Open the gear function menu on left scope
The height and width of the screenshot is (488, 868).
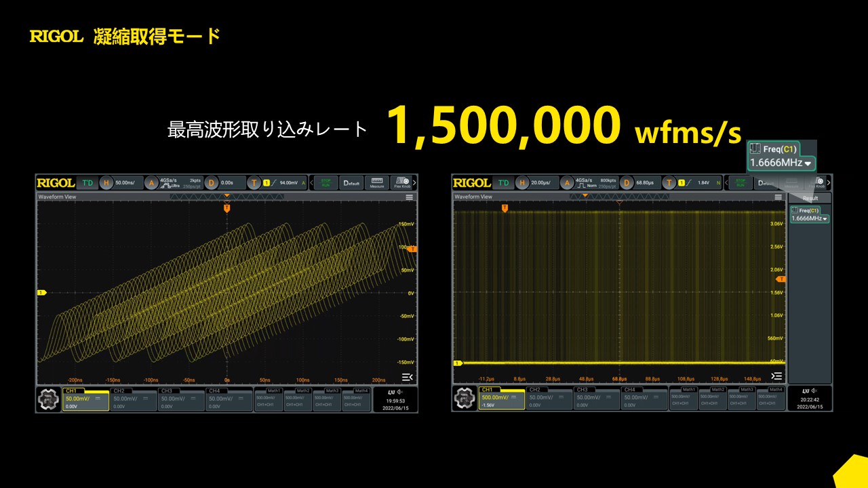click(x=48, y=399)
